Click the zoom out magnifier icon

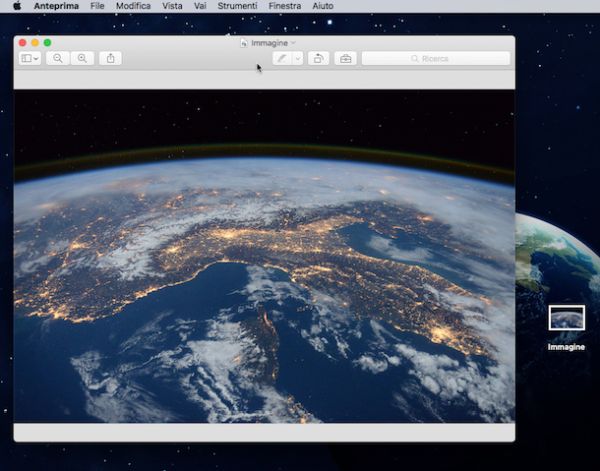click(x=58, y=59)
